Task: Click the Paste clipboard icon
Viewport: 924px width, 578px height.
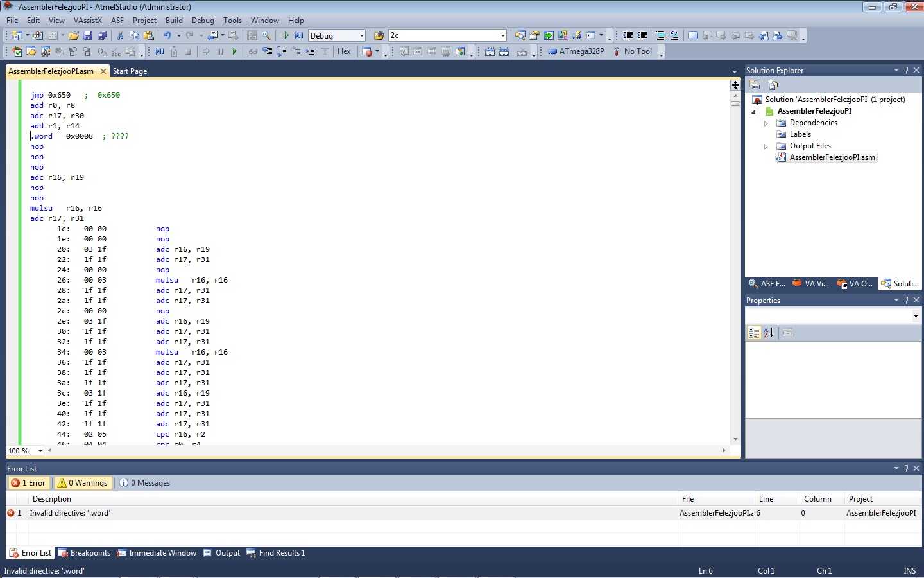Action: (149, 36)
